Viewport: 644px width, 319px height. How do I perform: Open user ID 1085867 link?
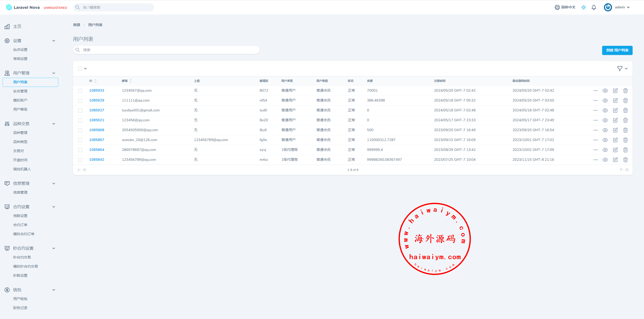97,140
